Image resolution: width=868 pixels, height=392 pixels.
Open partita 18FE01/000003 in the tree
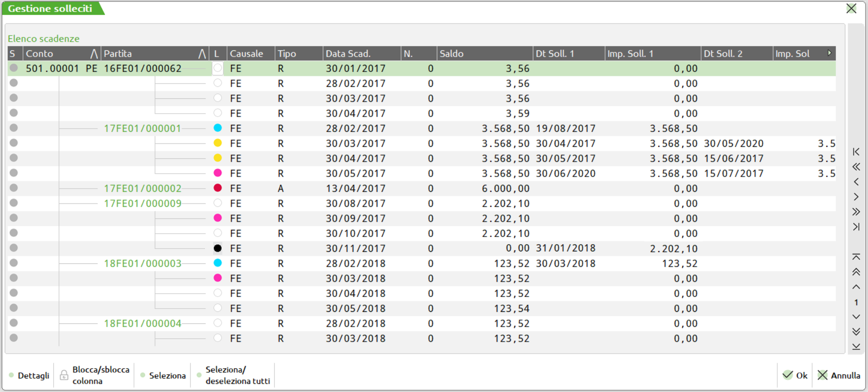(143, 263)
